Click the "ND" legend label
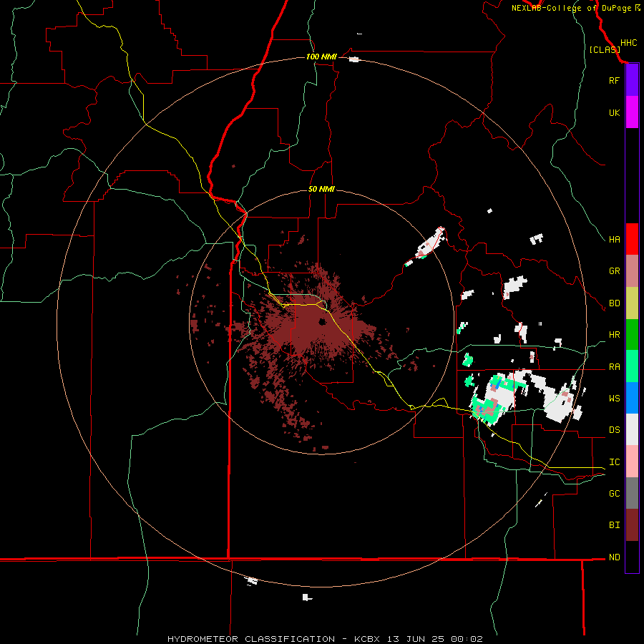This screenshot has width=644, height=644. (x=614, y=557)
